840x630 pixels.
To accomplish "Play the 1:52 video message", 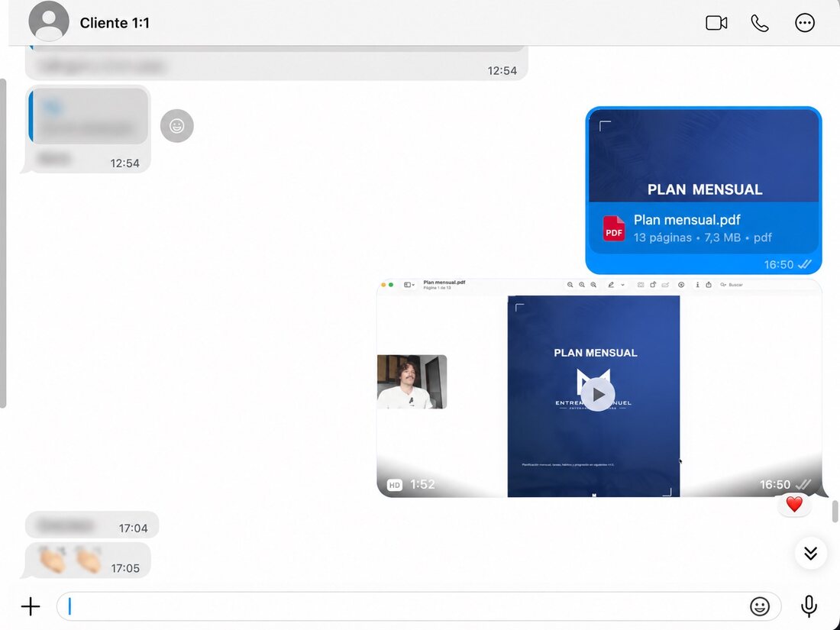I will tap(598, 395).
